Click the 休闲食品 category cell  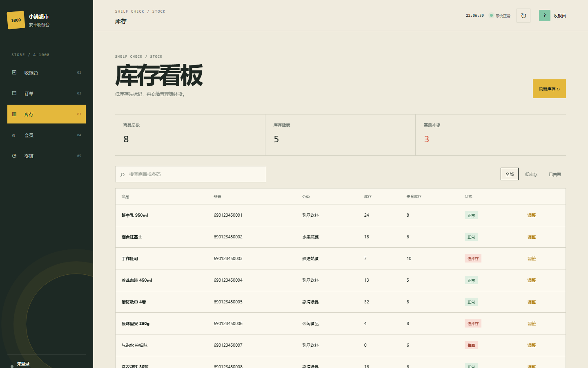(310, 323)
